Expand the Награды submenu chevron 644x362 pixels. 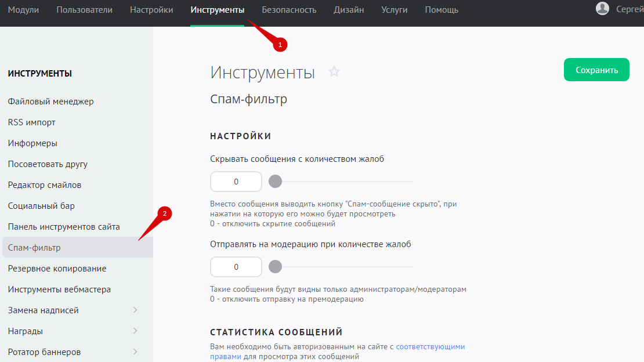(x=135, y=331)
